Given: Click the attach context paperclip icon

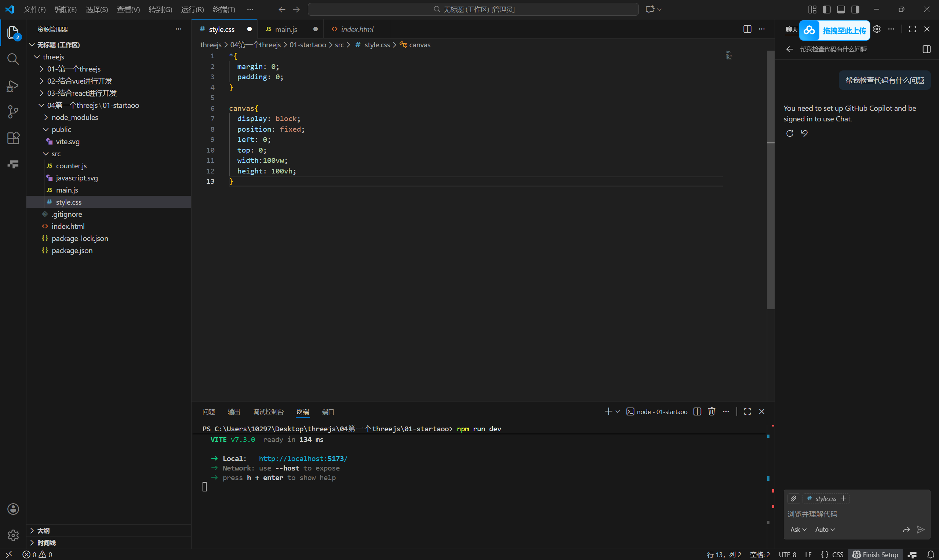Looking at the screenshot, I should [x=793, y=498].
